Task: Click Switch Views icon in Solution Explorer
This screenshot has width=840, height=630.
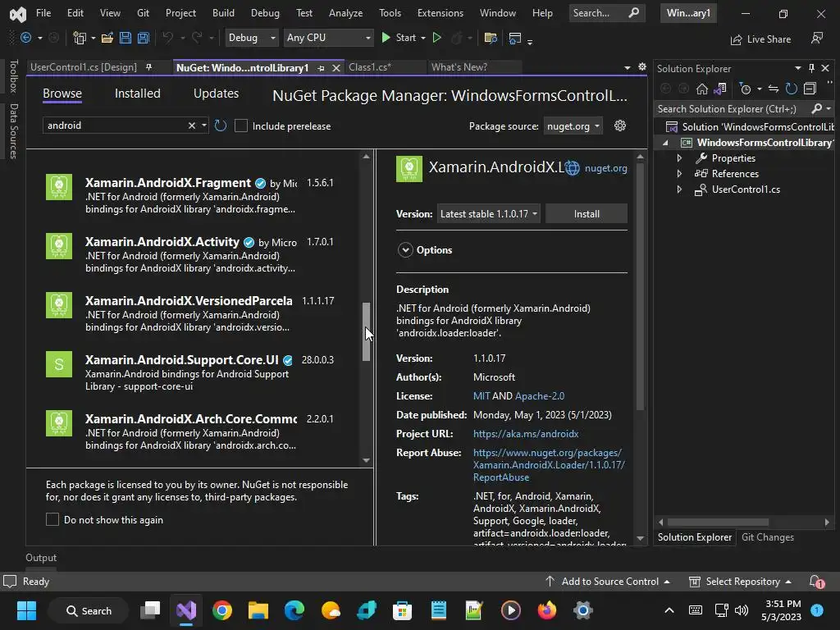Action: 720,89
